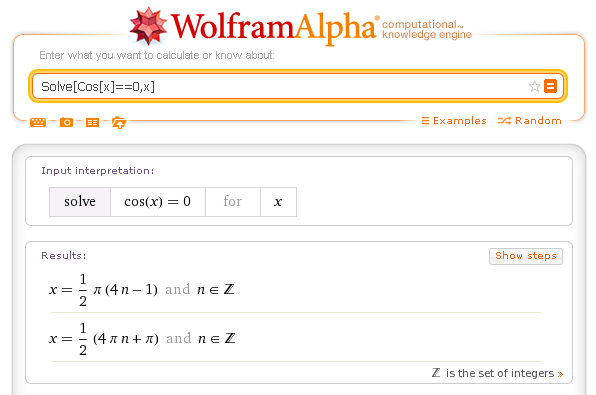
Task: Click the "solve" cell in input interpretation
Action: click(80, 202)
